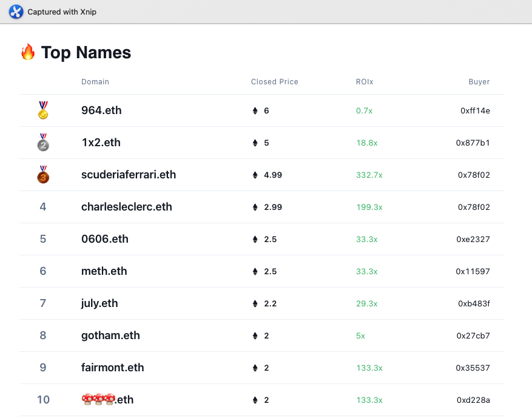Select buyer 0x78f02 in charlesleclerc.eth row

coord(474,207)
